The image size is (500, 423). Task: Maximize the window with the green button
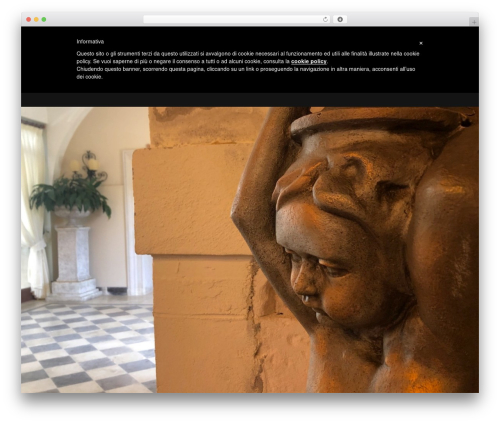pyautogui.click(x=44, y=19)
